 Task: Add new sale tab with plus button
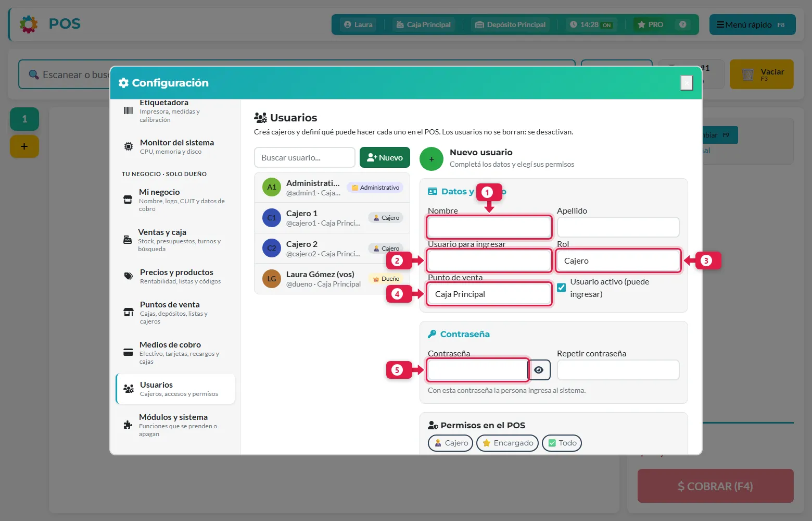coord(24,146)
